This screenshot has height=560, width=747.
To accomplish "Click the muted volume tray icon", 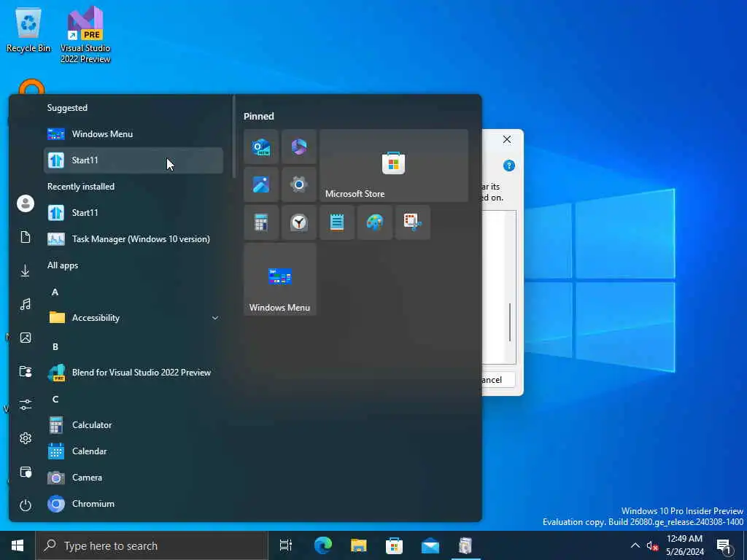I will click(652, 545).
